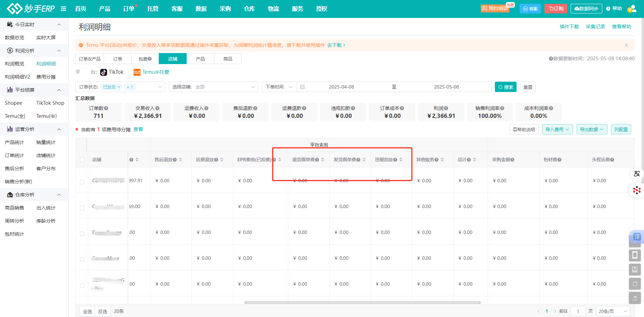Sort by 售后退款 column arrows

point(180,160)
